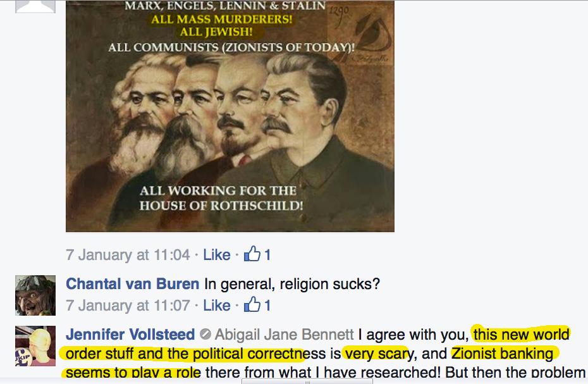Click the 'HOUSE OF ROTHSCHILD!' caption on the image
Viewport: 588px width, 384px height.
coord(221,206)
